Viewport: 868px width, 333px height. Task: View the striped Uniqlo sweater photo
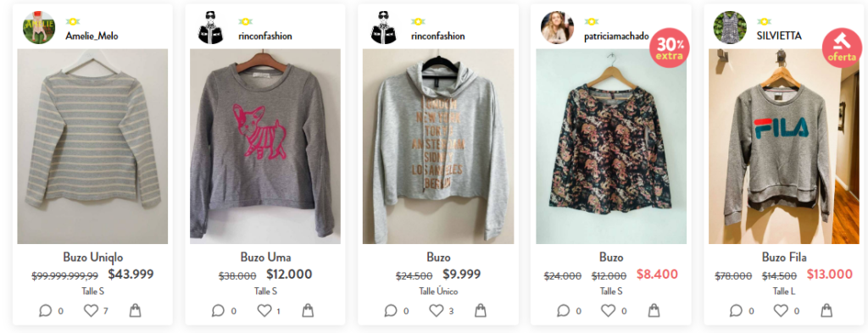pos(92,146)
